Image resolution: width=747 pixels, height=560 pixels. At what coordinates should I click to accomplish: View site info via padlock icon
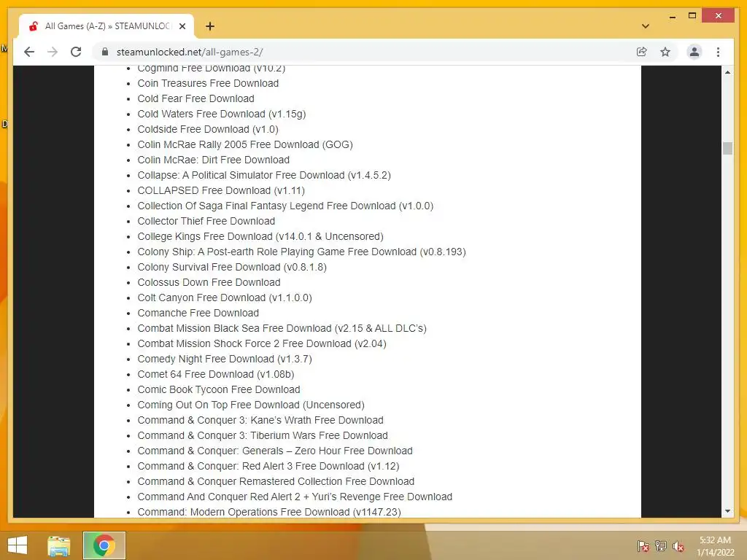[x=105, y=52]
